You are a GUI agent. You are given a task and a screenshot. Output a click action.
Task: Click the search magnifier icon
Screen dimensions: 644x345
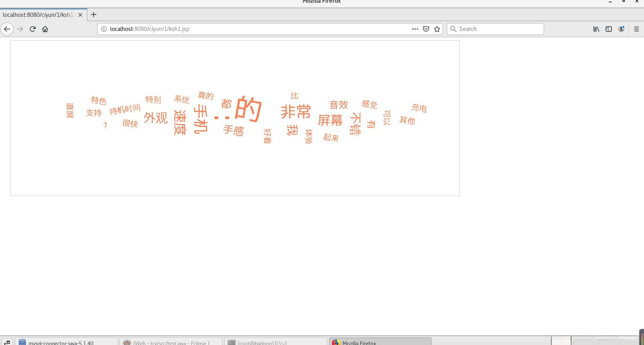[454, 29]
